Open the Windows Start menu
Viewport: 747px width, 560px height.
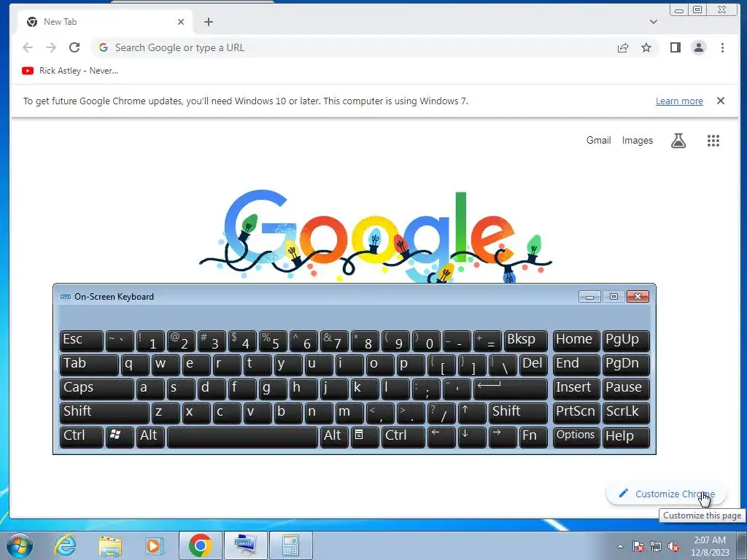20,545
